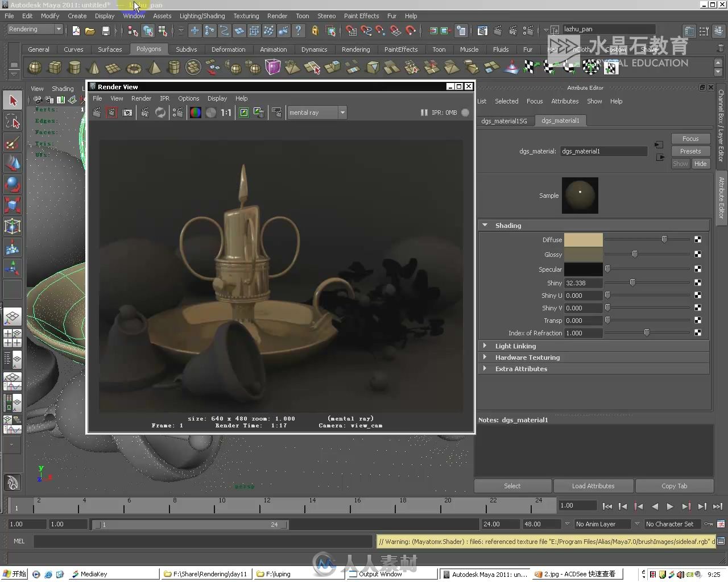Start IPR render in Render View toolbar
Image resolution: width=728 pixels, height=582 pixels.
click(145, 113)
